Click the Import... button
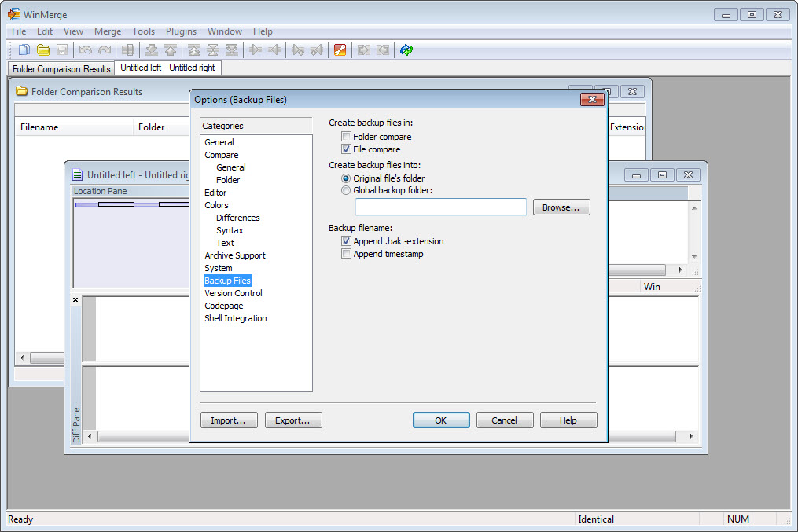Image resolution: width=798 pixels, height=532 pixels. click(x=229, y=420)
